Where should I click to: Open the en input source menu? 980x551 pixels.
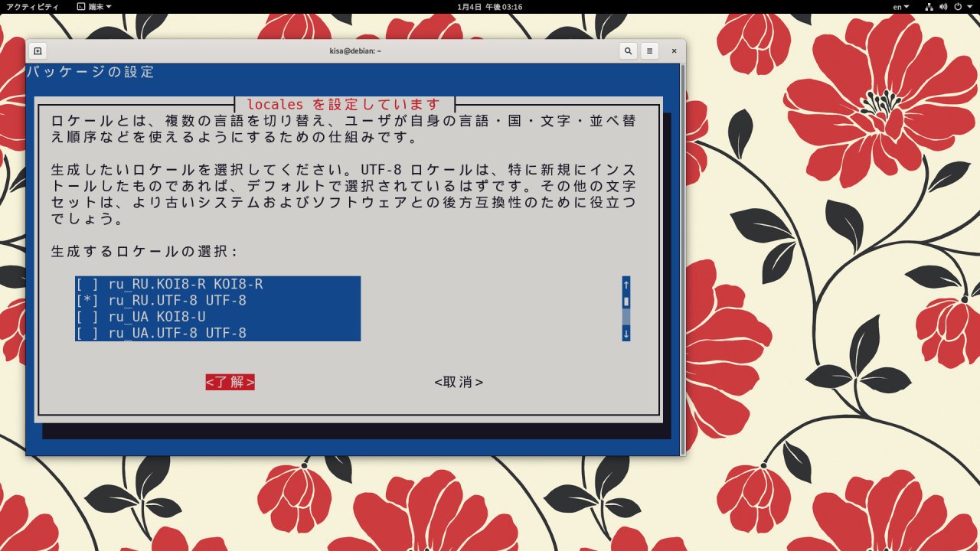[901, 7]
